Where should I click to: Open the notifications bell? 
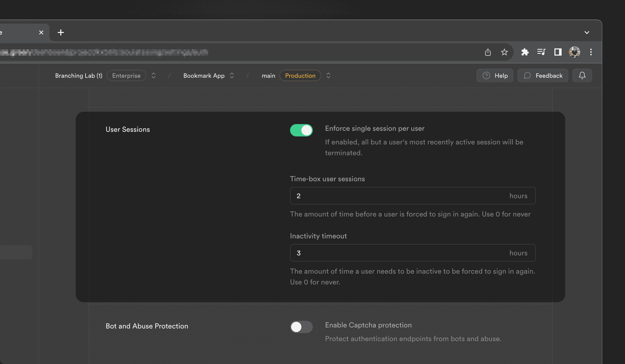(582, 76)
